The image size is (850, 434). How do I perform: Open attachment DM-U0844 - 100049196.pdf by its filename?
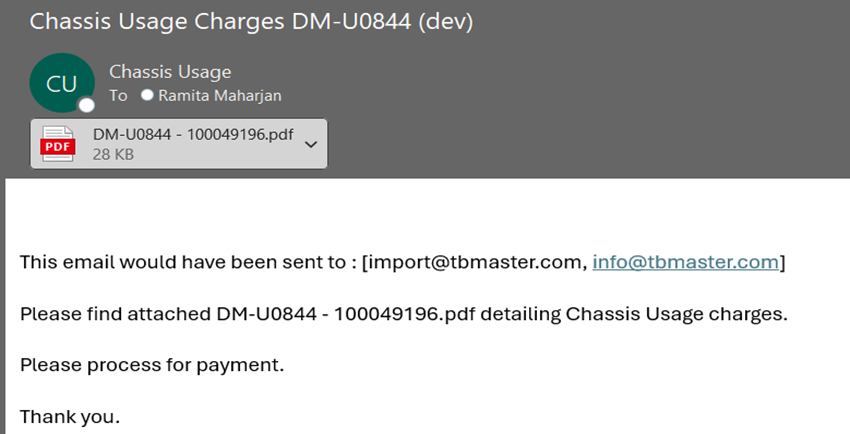point(193,134)
